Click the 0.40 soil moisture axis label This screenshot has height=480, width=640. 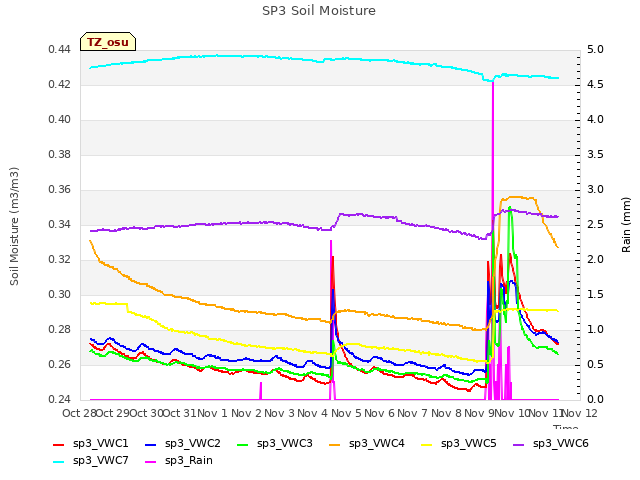59,120
